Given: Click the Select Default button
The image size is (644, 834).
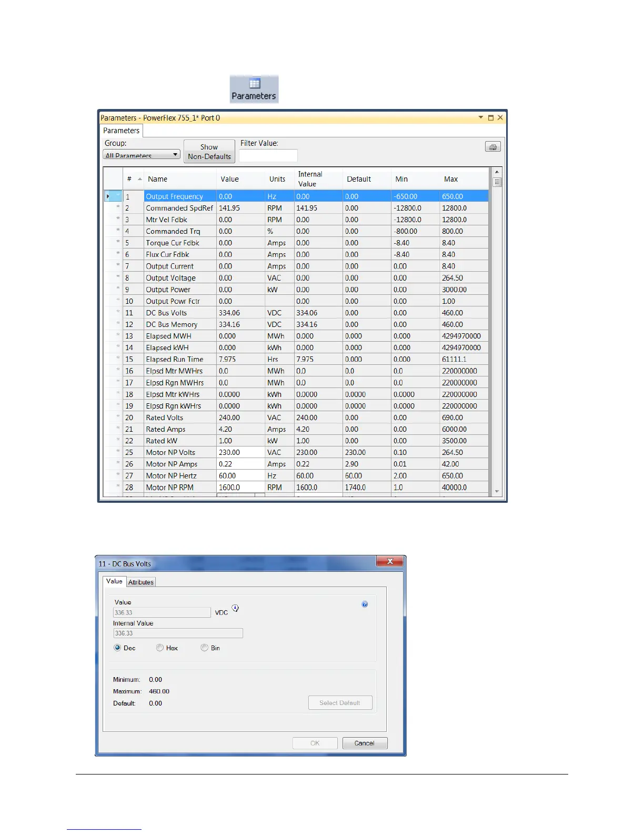Looking at the screenshot, I should point(340,703).
